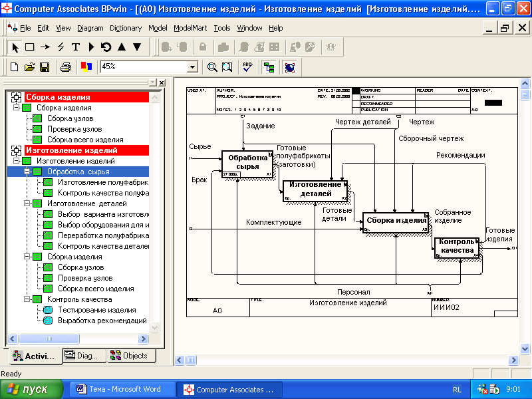Collapse the Обработка сырья tree node

pos(27,172)
